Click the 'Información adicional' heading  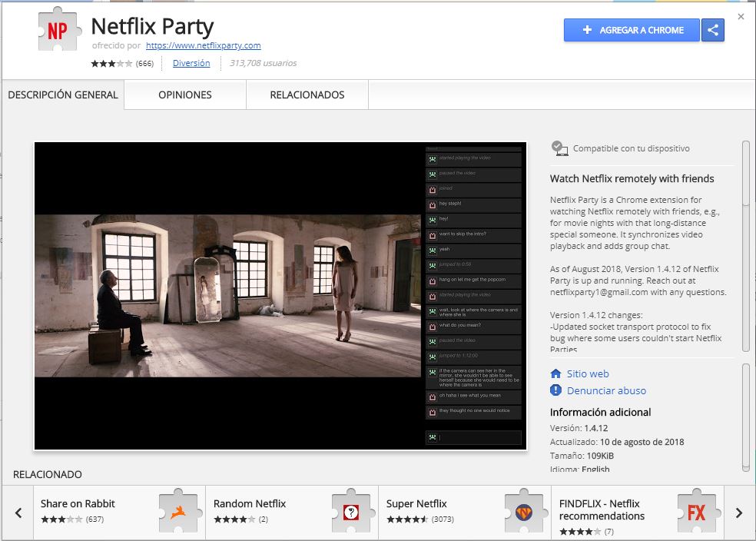click(x=600, y=412)
